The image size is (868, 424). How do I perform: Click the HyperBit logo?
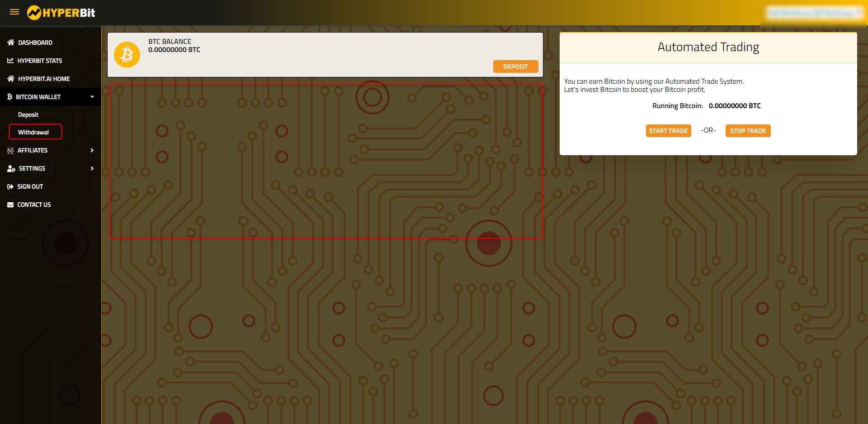coord(61,13)
